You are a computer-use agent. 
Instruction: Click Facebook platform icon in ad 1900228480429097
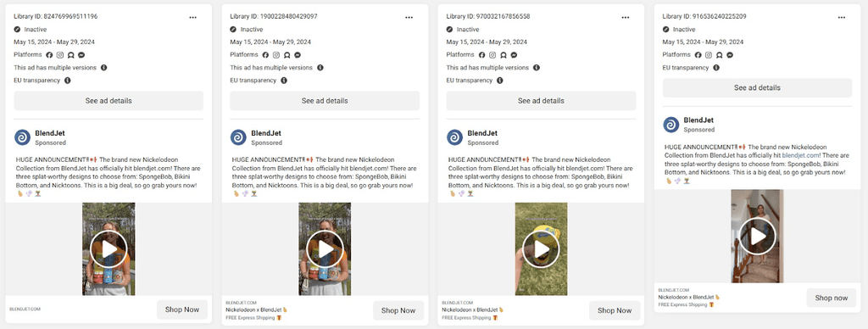coord(265,55)
